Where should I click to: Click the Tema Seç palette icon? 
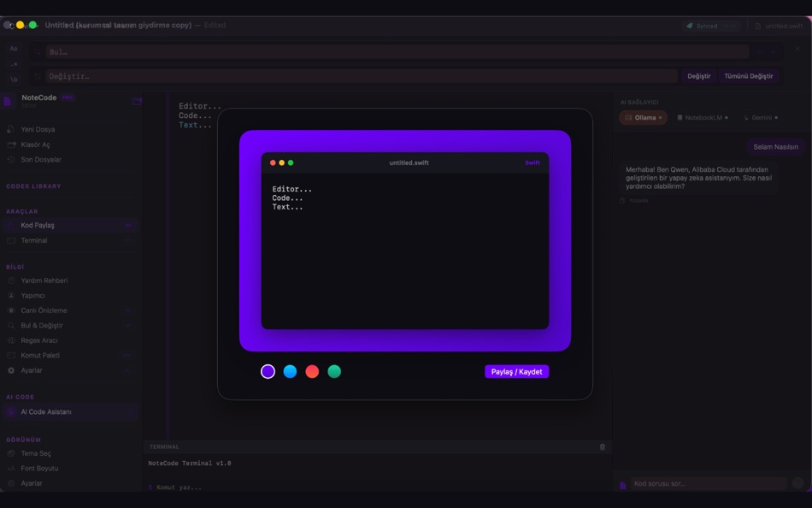[11, 453]
